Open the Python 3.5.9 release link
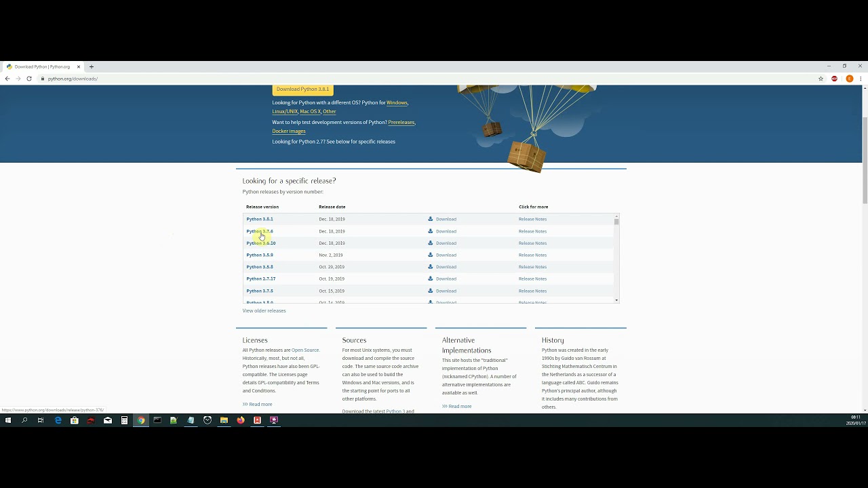 [260, 255]
